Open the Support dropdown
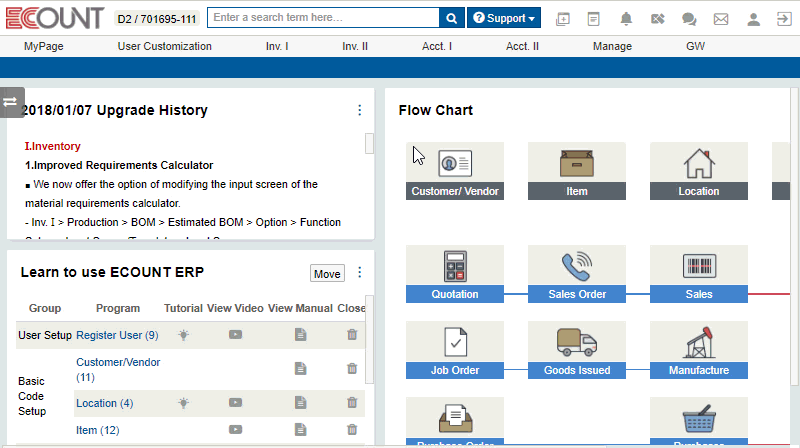This screenshot has width=800, height=448. 504,18
